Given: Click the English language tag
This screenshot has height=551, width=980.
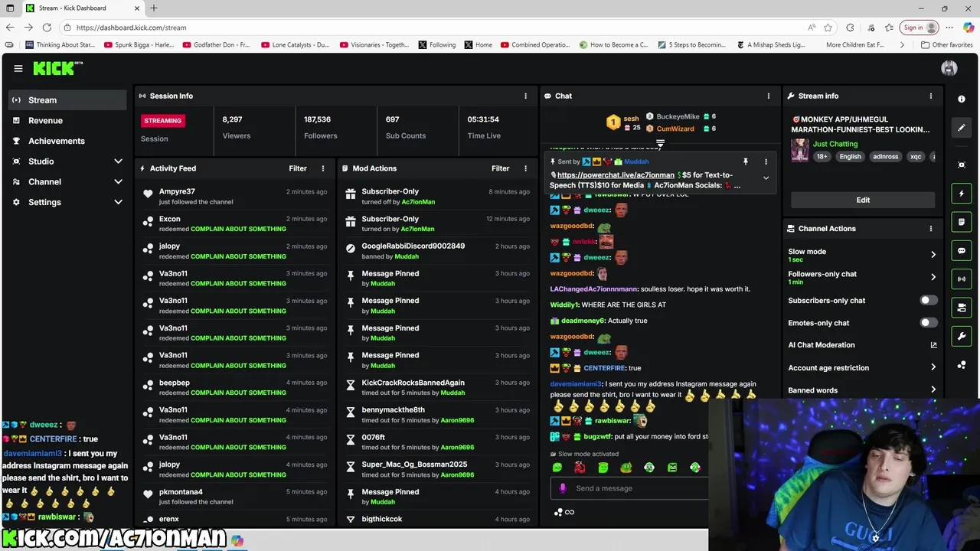Looking at the screenshot, I should tap(850, 157).
